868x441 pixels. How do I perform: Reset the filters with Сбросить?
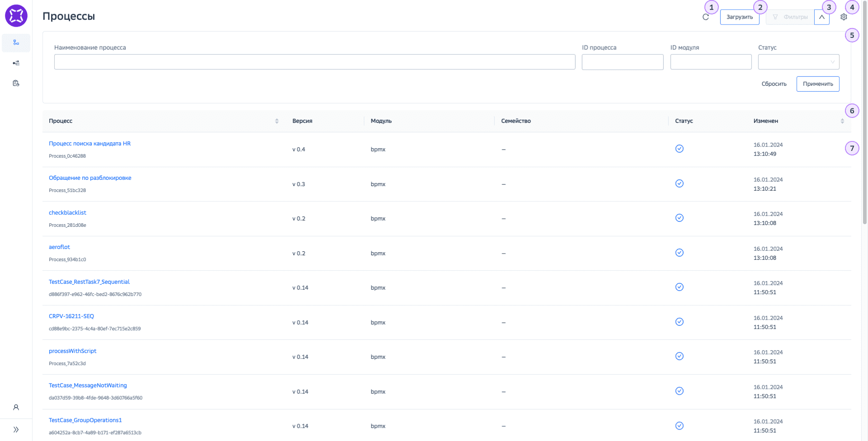[x=774, y=84]
